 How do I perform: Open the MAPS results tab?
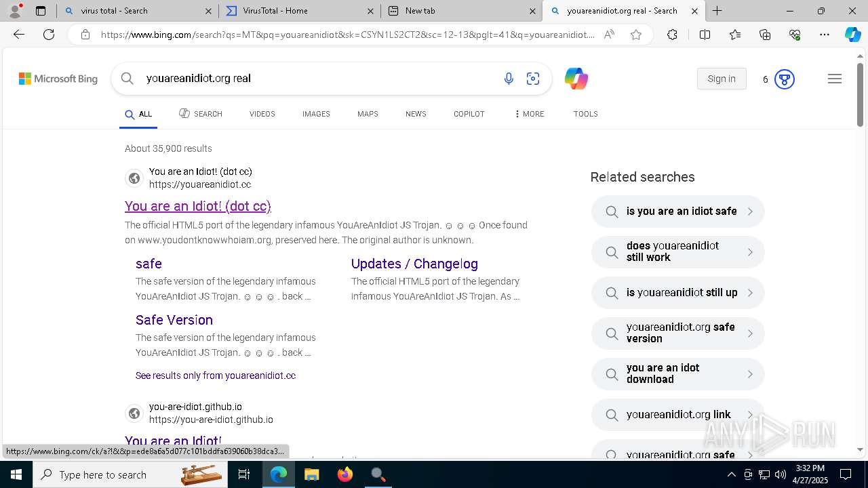tap(368, 114)
